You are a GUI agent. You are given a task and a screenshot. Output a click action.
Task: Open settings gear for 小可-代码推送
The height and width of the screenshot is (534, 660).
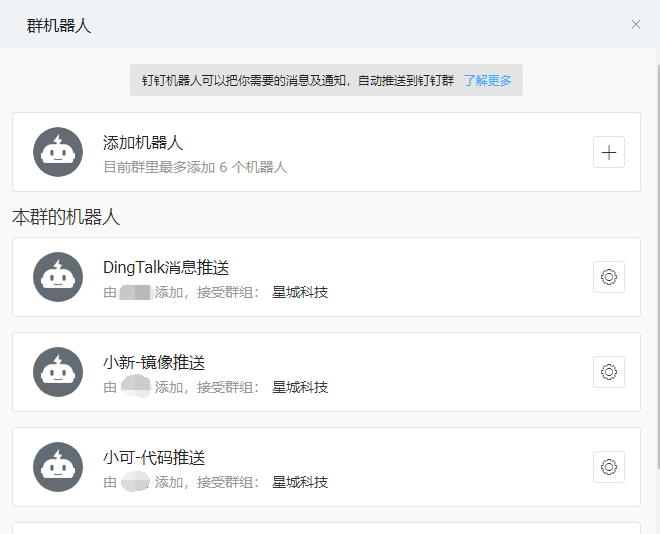point(609,467)
